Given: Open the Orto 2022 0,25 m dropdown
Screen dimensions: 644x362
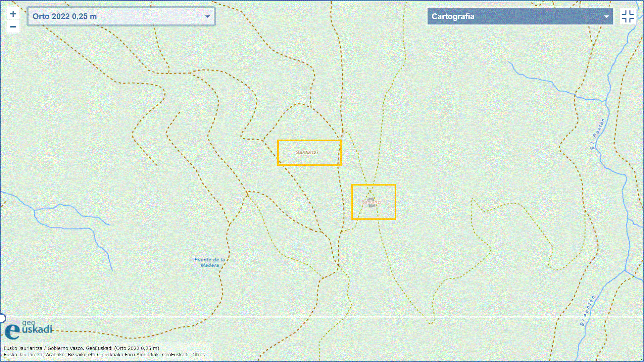Looking at the screenshot, I should pos(121,16).
